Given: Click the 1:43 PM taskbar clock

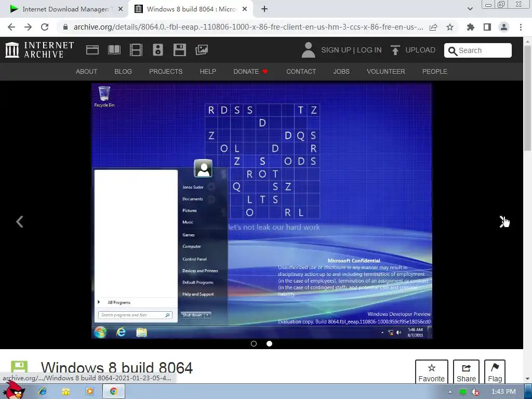Looking at the screenshot, I should [x=503, y=392].
